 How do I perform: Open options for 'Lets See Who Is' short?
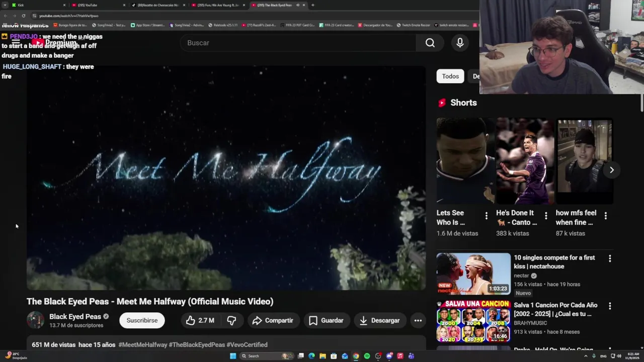click(486, 216)
